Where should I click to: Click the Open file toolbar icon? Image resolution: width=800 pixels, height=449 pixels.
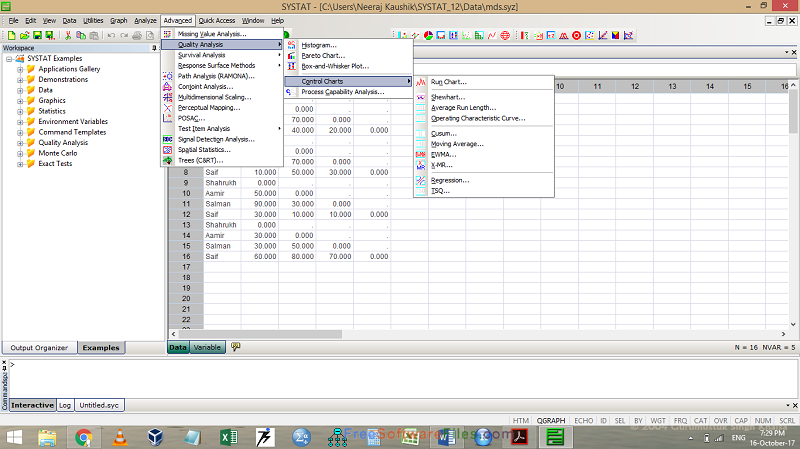pos(24,35)
